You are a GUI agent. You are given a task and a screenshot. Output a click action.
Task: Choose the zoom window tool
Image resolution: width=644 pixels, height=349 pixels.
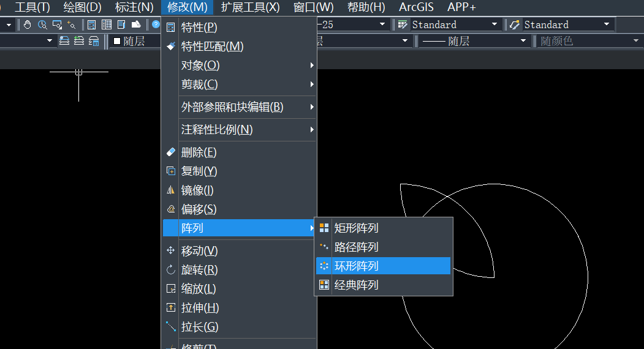pyautogui.click(x=56, y=24)
